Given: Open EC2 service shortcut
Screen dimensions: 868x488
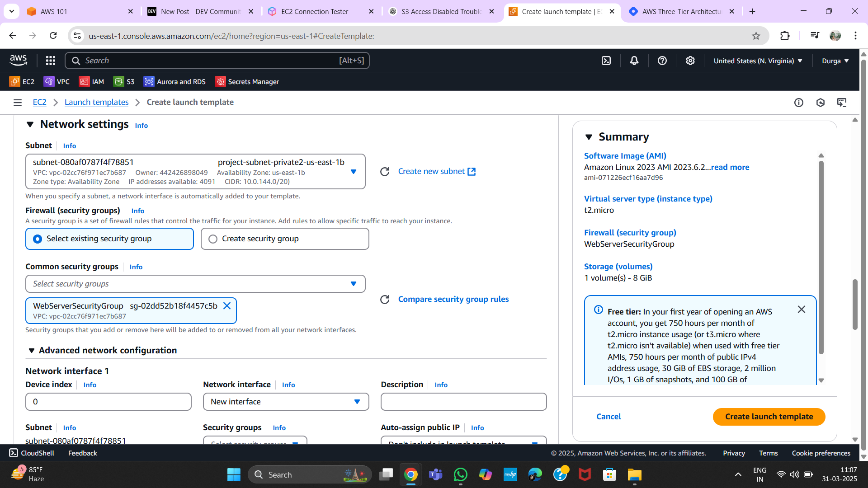Looking at the screenshot, I should [x=22, y=82].
